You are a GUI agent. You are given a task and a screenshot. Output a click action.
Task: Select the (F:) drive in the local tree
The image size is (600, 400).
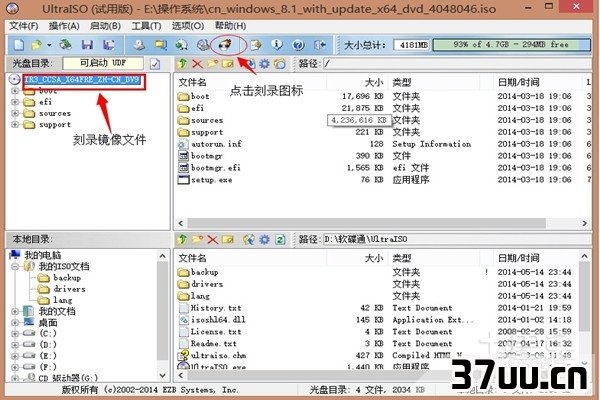pyautogui.click(x=48, y=367)
